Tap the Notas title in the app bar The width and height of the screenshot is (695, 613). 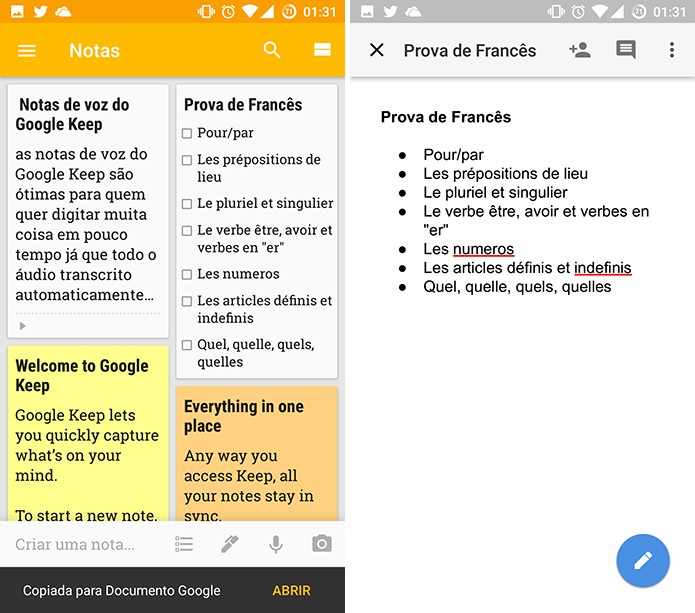pyautogui.click(x=94, y=51)
